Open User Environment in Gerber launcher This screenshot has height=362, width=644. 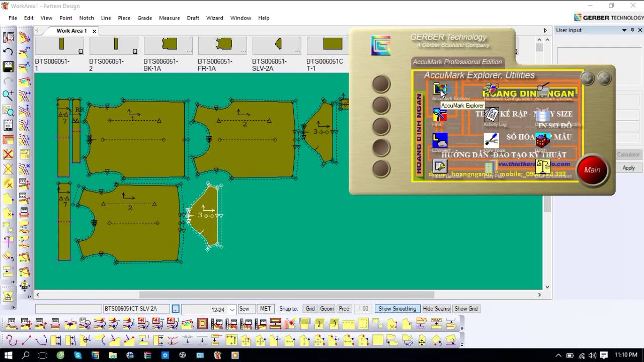coord(543,166)
